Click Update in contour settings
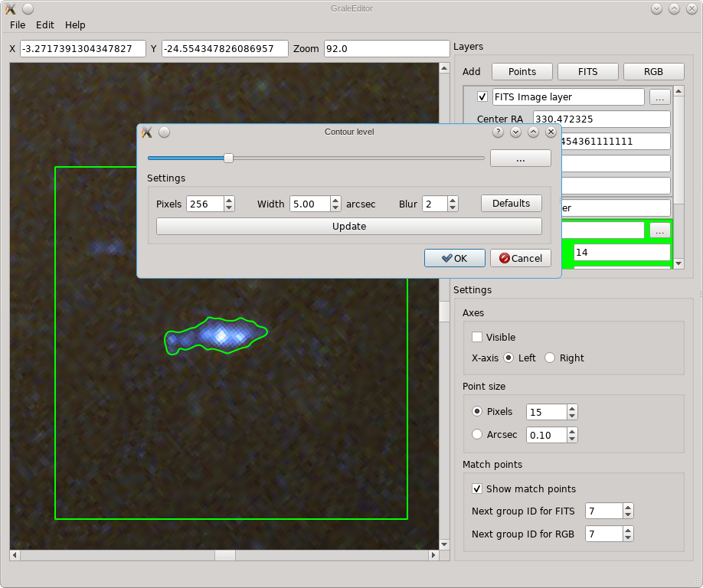The height and width of the screenshot is (588, 703). pos(348,227)
